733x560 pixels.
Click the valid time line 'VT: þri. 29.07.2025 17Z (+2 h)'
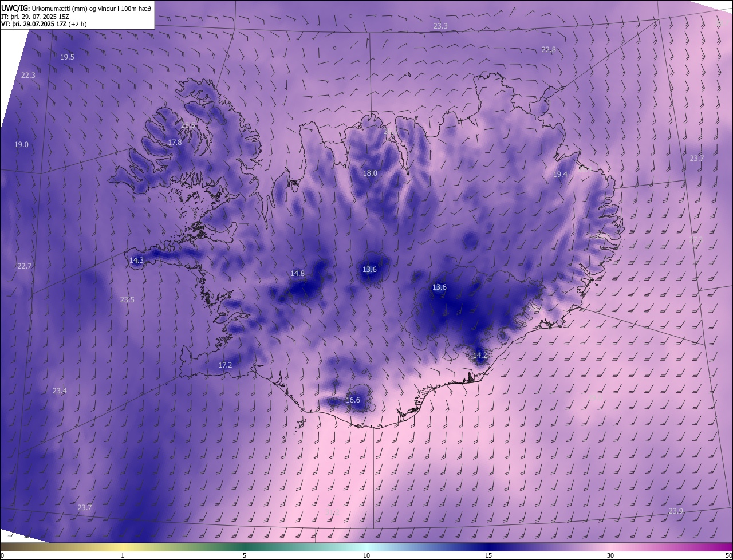click(x=44, y=25)
